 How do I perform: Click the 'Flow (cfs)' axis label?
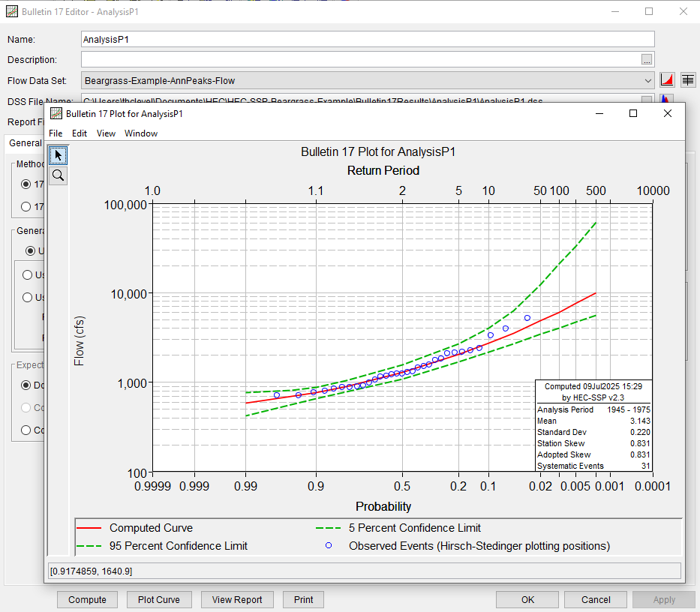click(x=79, y=341)
